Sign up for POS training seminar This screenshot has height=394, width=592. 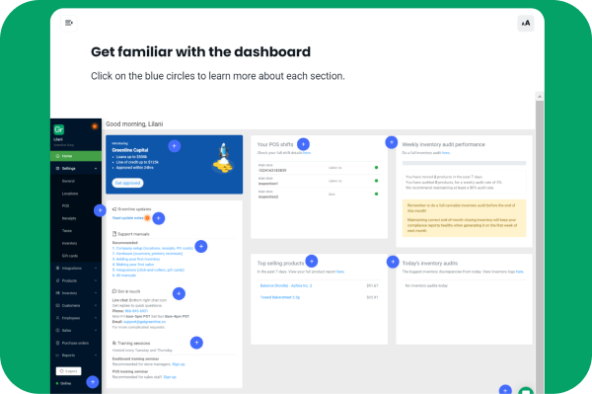click(170, 377)
